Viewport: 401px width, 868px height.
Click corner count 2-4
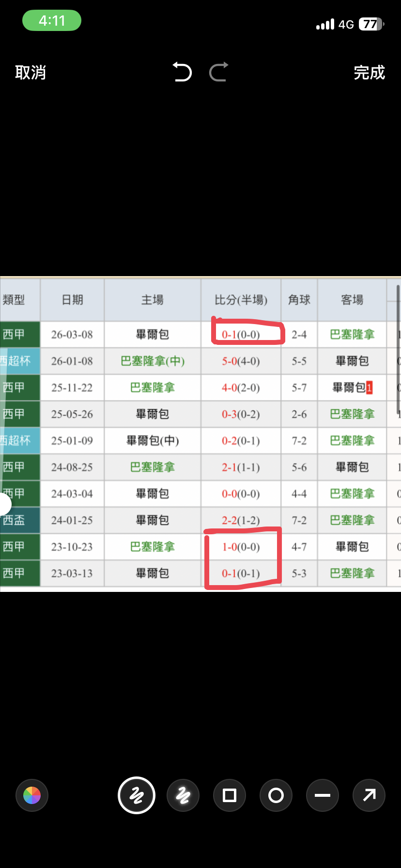(299, 335)
